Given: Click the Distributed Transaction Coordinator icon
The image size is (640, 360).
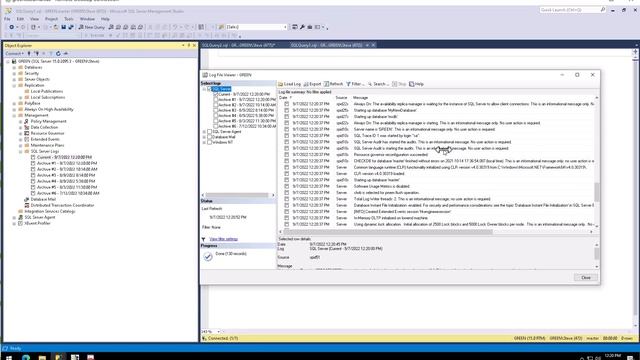Looking at the screenshot, I should [27, 205].
